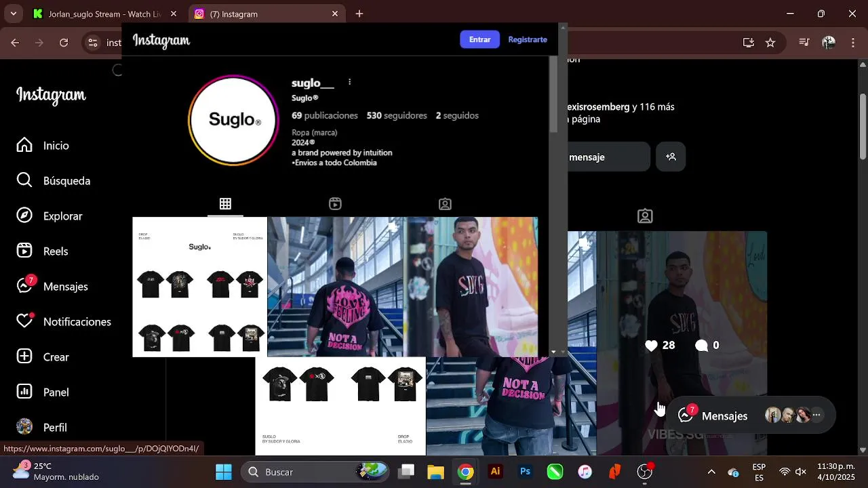
Task: Open the SDYG shirt front-view post
Action: [471, 287]
